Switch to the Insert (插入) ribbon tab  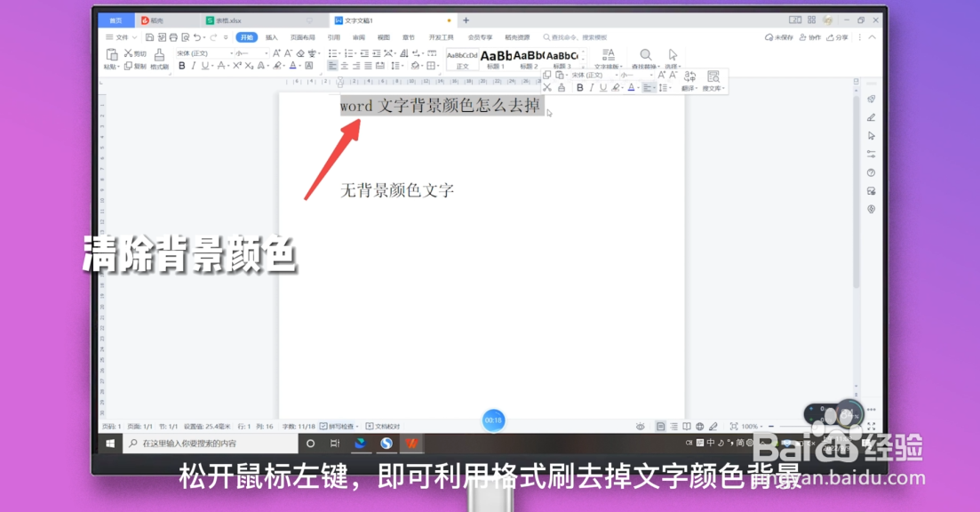click(x=271, y=37)
